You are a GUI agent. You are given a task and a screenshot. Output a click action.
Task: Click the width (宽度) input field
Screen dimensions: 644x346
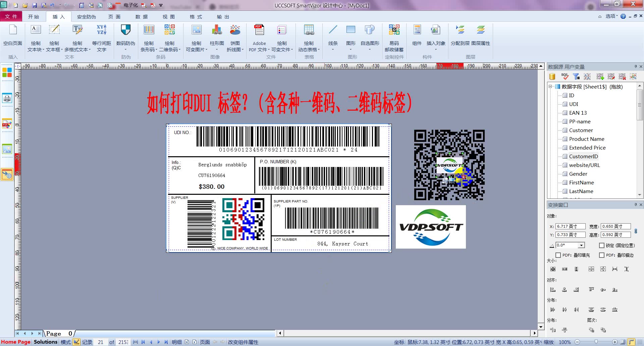point(616,226)
